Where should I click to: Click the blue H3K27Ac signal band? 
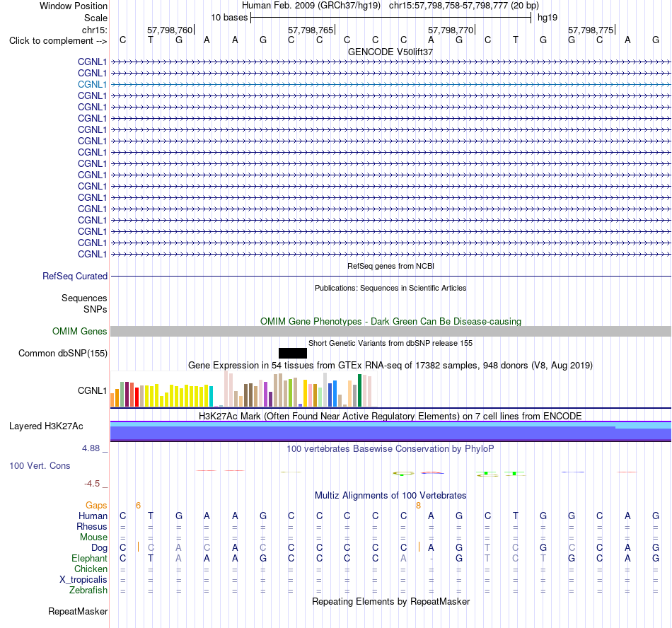(390, 434)
